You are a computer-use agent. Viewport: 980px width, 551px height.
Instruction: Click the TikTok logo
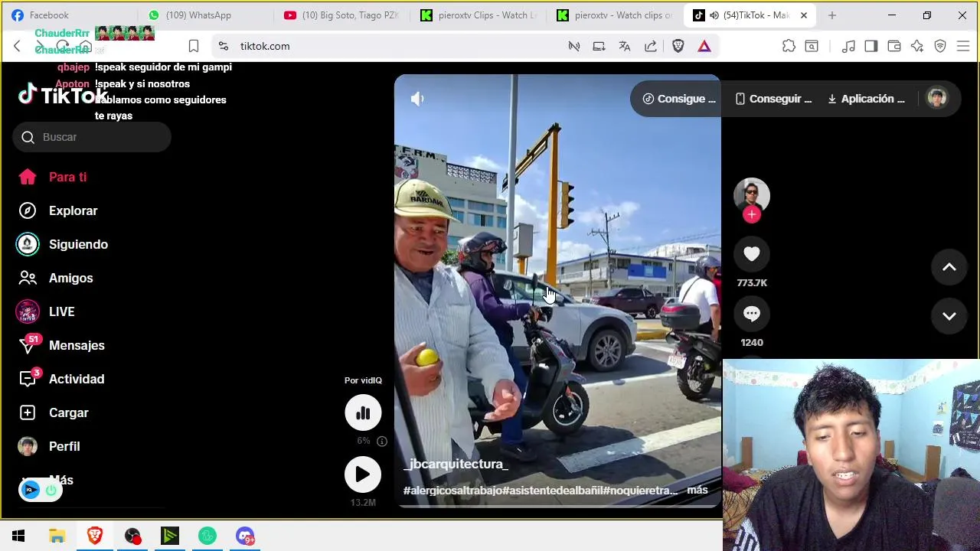pyautogui.click(x=63, y=96)
